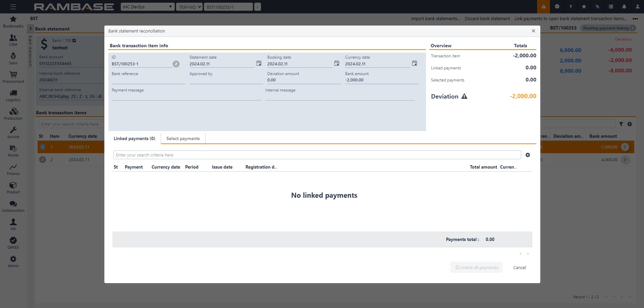Expand the Bank statement side panel chevron

pos(31,29)
